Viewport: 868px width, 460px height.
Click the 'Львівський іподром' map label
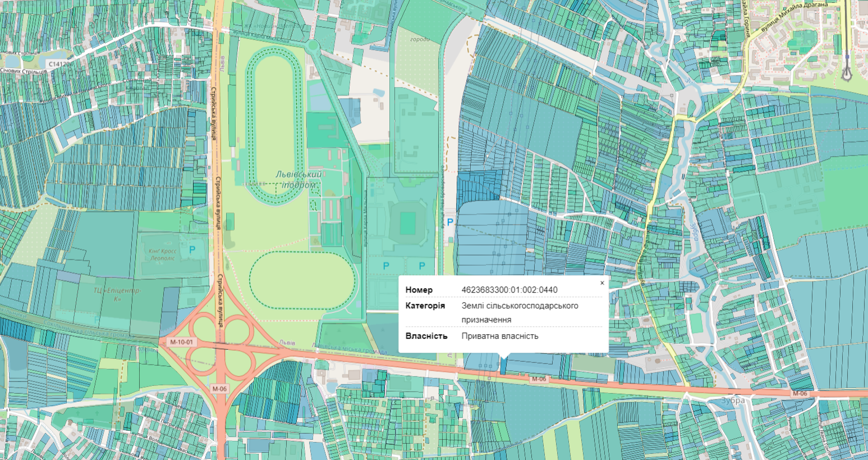coord(299,180)
